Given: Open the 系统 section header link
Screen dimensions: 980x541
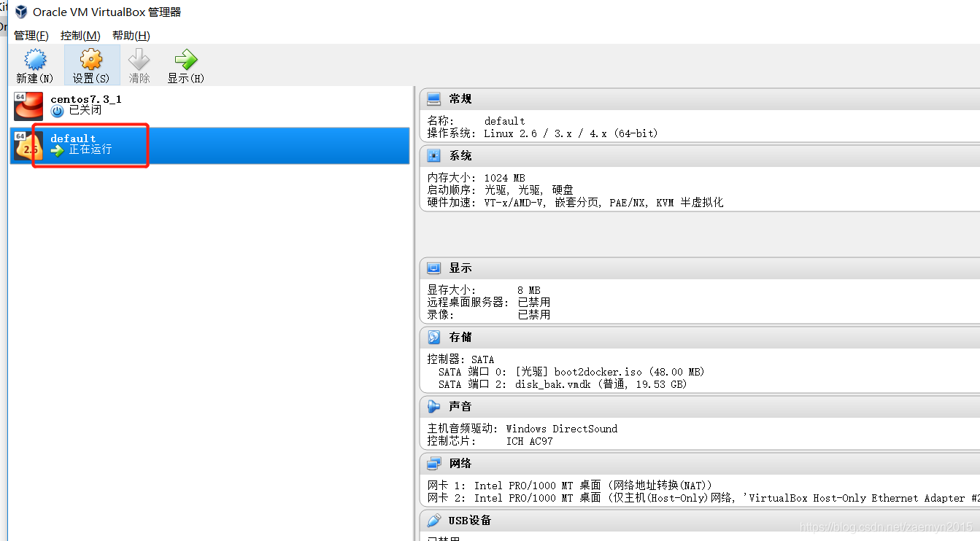Looking at the screenshot, I should (x=460, y=156).
